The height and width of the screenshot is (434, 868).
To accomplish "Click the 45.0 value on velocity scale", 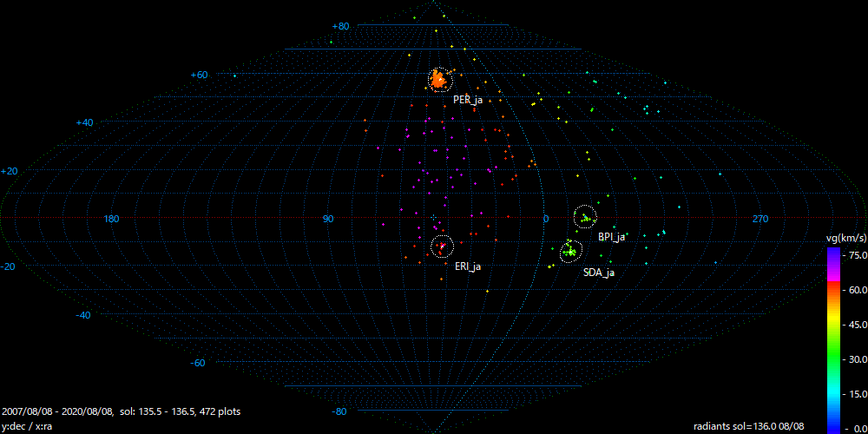I will point(856,325).
